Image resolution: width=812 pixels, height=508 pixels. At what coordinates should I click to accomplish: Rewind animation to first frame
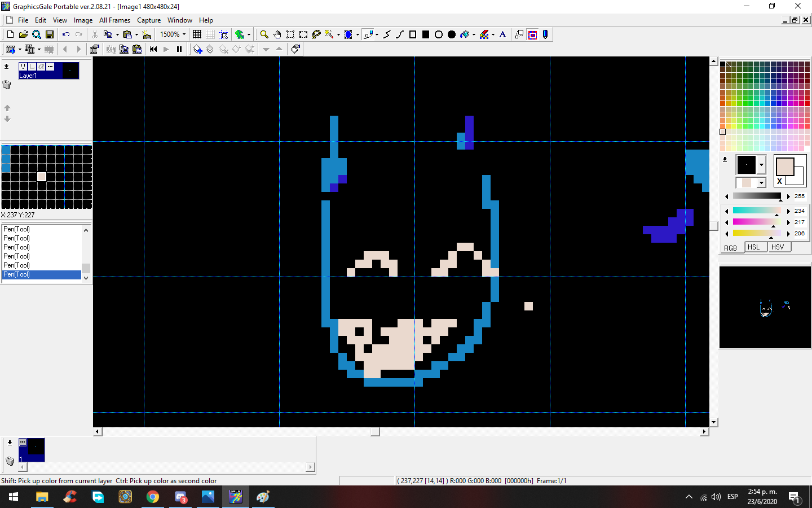(153, 49)
